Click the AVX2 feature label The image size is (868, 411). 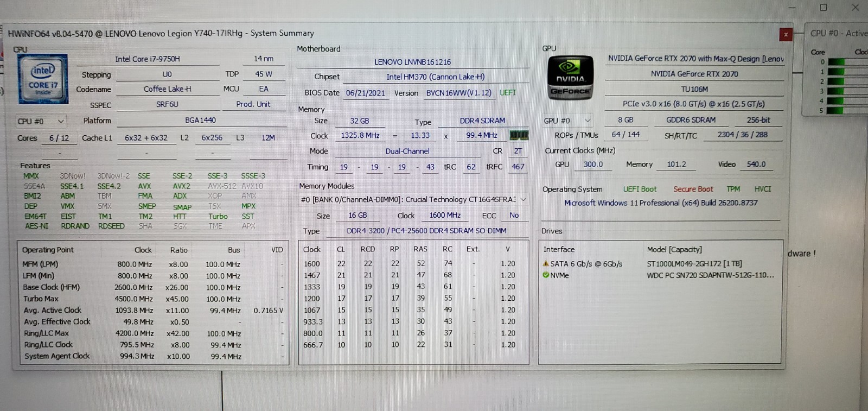(x=181, y=186)
